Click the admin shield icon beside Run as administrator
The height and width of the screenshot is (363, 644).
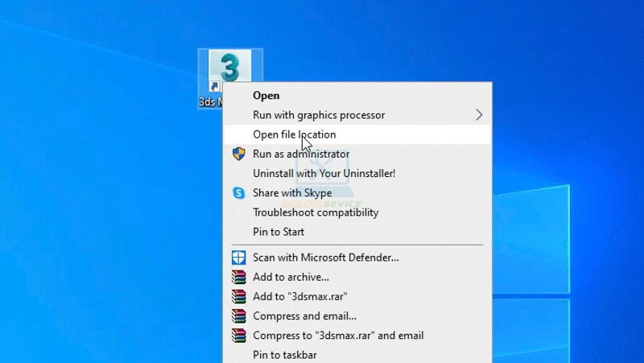[x=238, y=154]
